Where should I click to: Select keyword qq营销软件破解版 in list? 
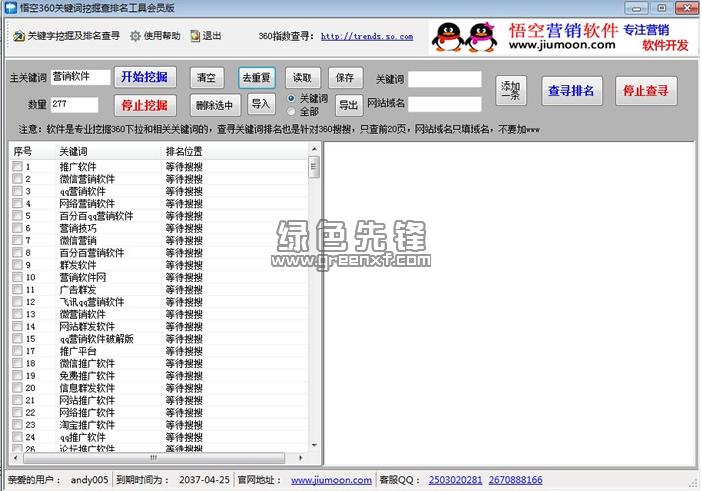(x=96, y=338)
